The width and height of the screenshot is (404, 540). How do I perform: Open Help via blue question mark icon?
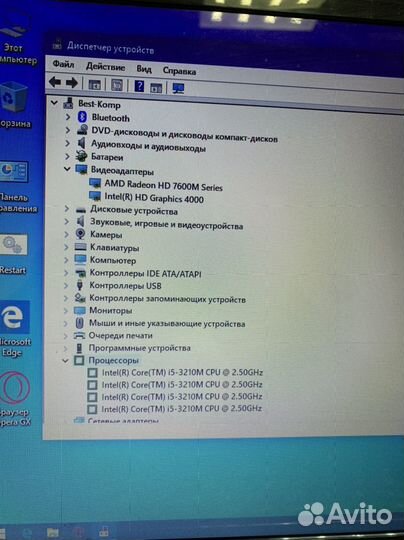tap(139, 86)
